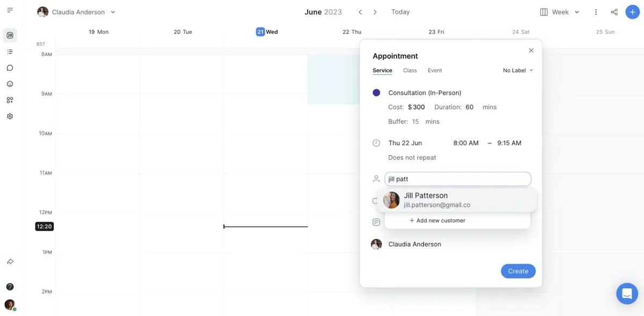Open the Week view dropdown
The width and height of the screenshot is (644, 316).
[560, 12]
